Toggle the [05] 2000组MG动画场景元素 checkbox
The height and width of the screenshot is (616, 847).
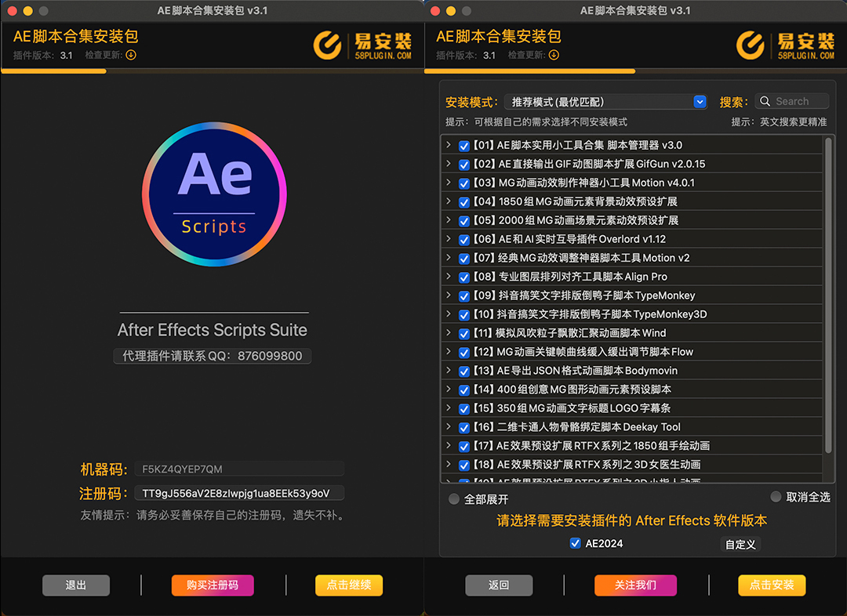tap(463, 221)
